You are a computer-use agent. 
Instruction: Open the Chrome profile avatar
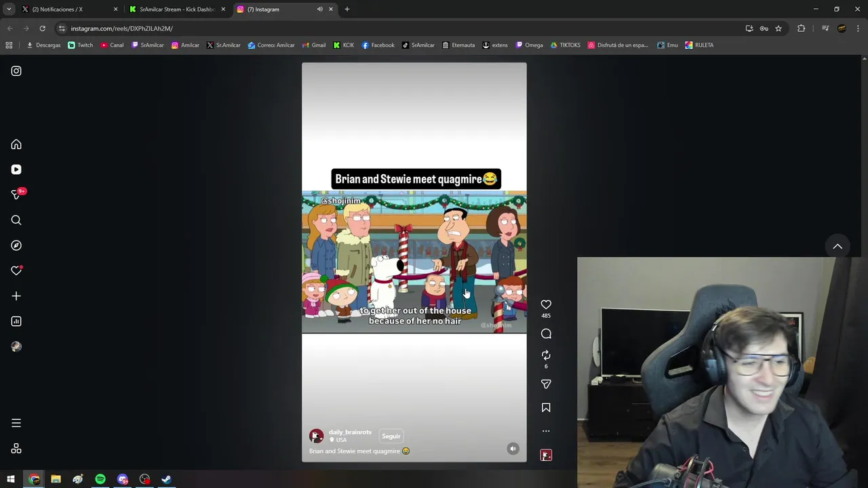842,28
